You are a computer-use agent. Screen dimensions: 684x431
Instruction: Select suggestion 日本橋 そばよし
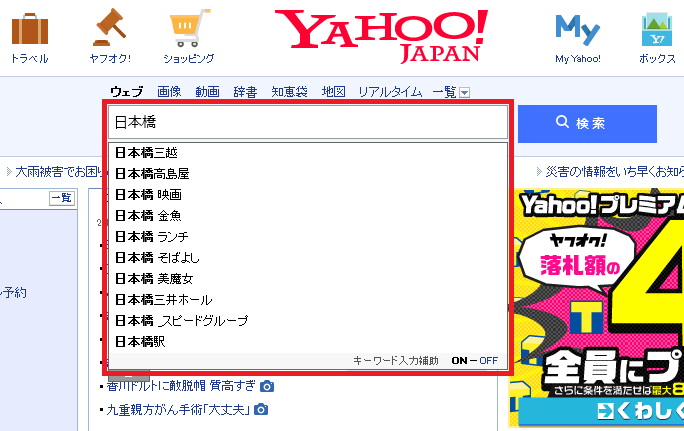point(308,257)
